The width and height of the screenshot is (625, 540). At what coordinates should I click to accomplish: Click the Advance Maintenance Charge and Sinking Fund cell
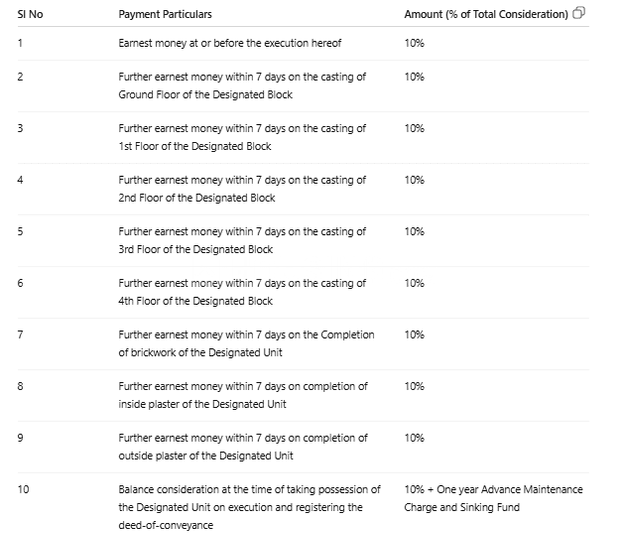click(493, 498)
